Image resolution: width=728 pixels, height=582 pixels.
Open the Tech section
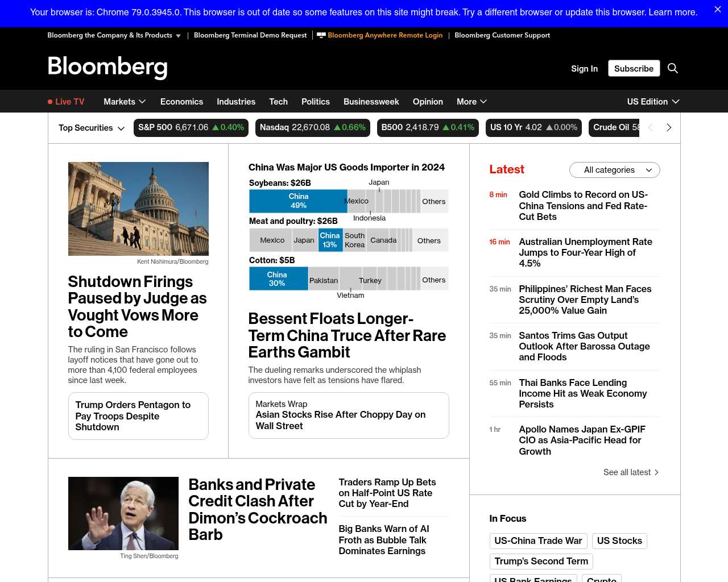coord(278,102)
